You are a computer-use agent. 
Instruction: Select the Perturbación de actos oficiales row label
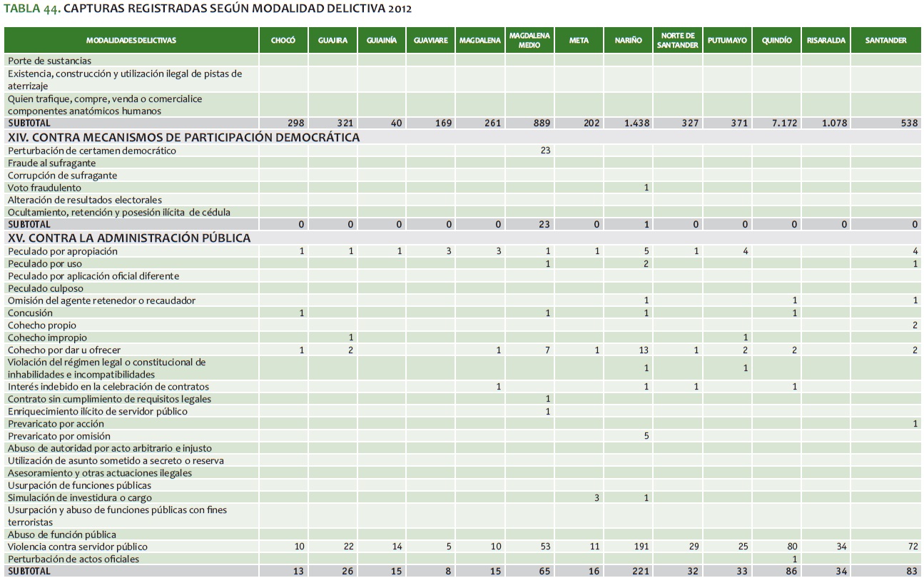(x=73, y=559)
